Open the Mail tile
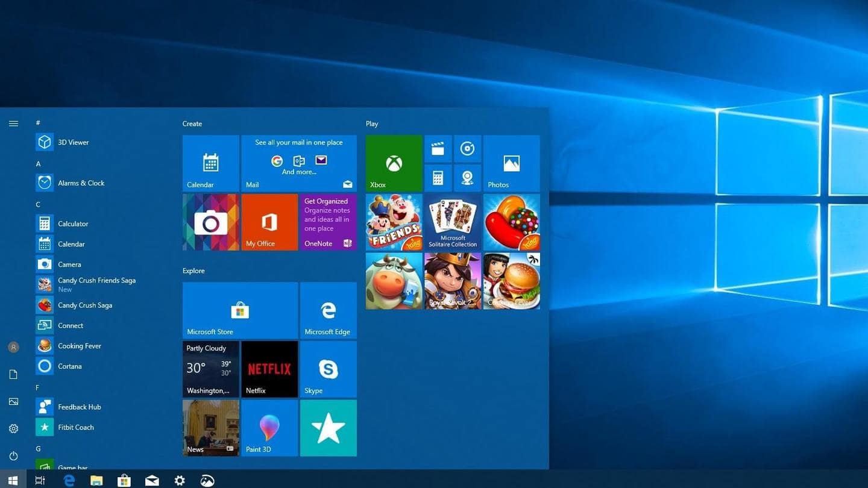 299,163
